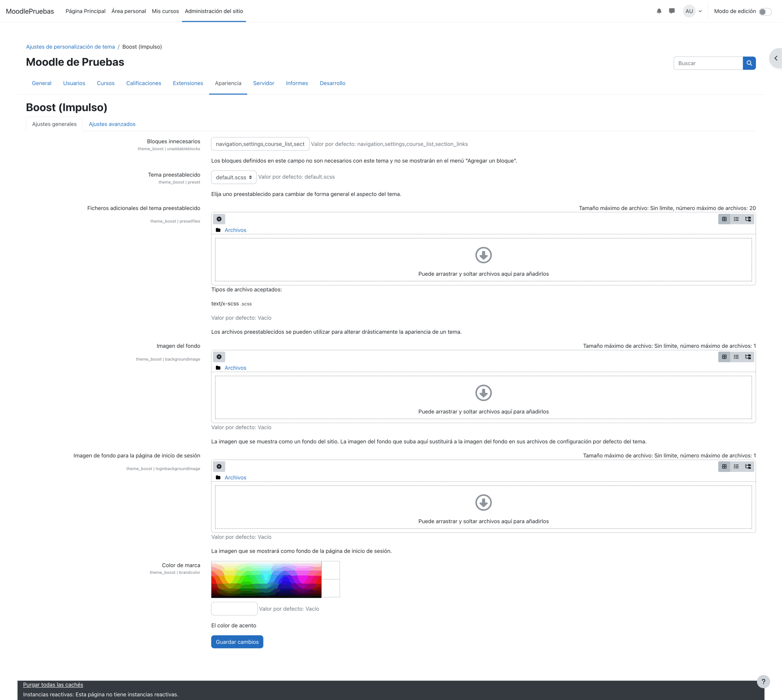
Task: Click download arrow in Ficheros adicionales dropzone
Action: pyautogui.click(x=483, y=255)
